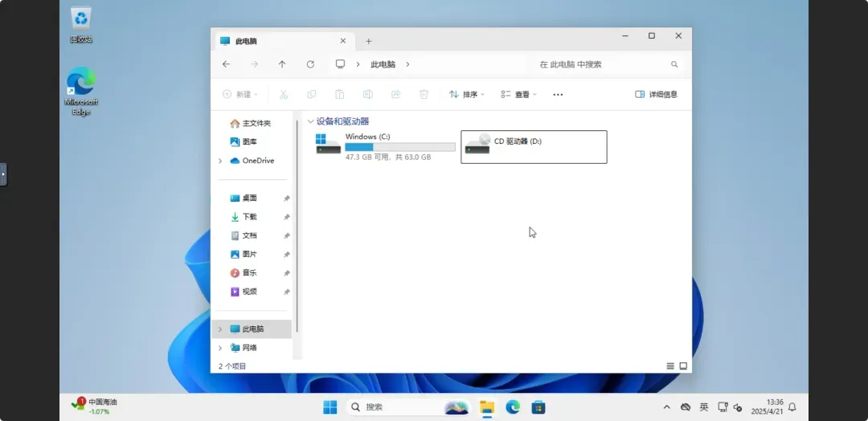
Task: Click the navigation pane scrollbar
Action: pyautogui.click(x=297, y=225)
